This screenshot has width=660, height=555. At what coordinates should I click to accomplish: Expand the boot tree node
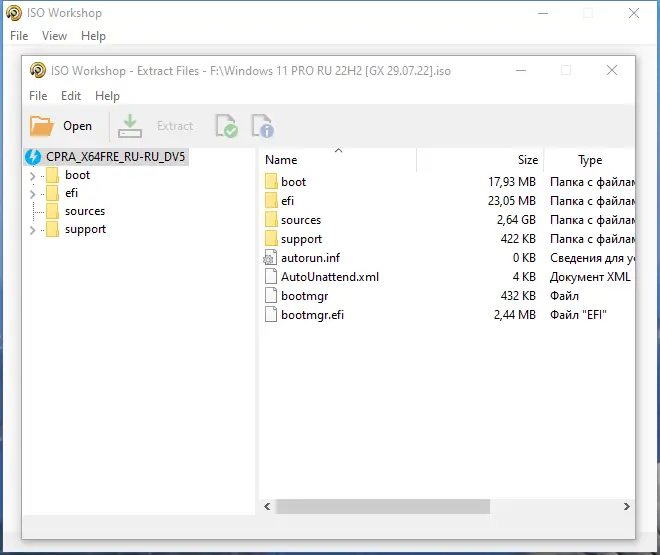(32, 176)
